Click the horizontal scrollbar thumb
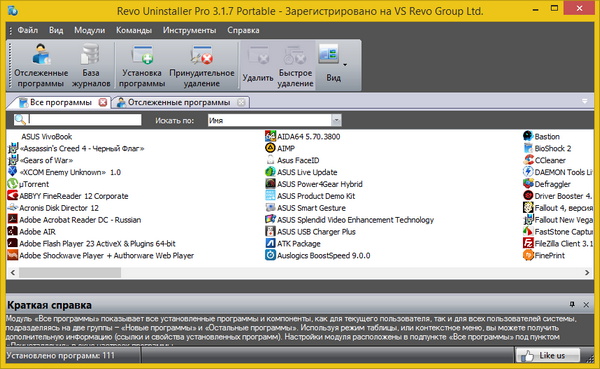Image resolution: width=600 pixels, height=369 pixels. click(70, 273)
